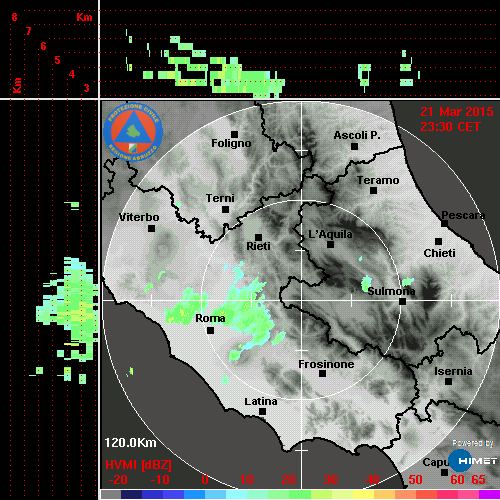
Task: Click the Latina city marker square
Action: click(x=263, y=412)
